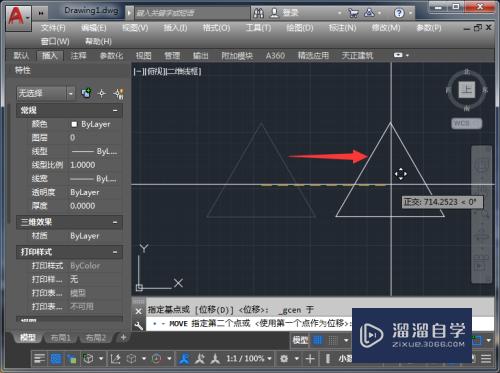Switch to the 布局1 layout tab
Image resolution: width=500 pixels, height=373 pixels.
pyautogui.click(x=61, y=338)
